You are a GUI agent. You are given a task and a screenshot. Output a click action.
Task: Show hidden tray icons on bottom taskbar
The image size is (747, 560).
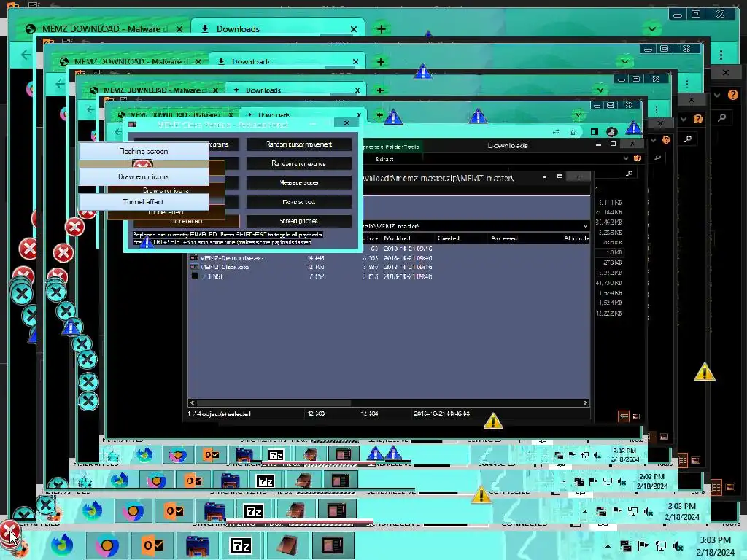608,546
